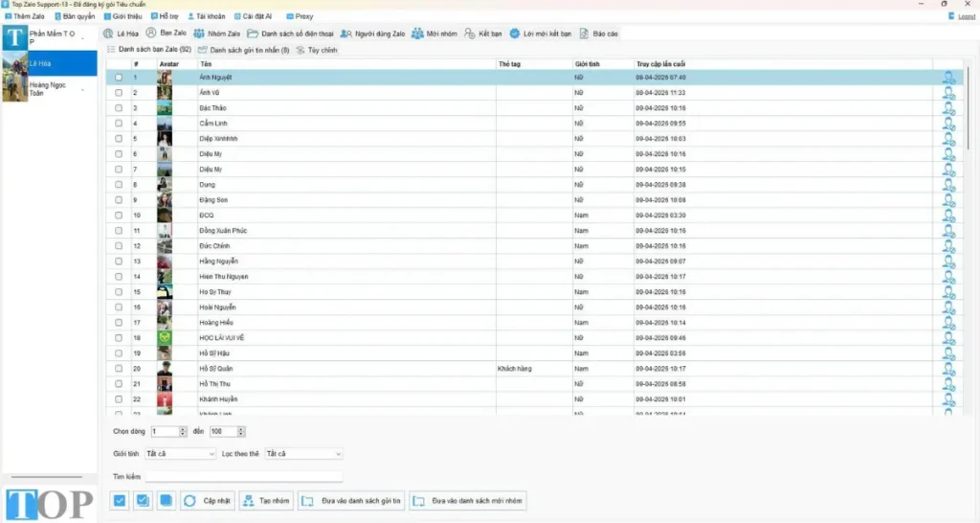This screenshot has height=523, width=980.
Task: Tick the checkbox for Diệu My row 6
Action: (119, 154)
